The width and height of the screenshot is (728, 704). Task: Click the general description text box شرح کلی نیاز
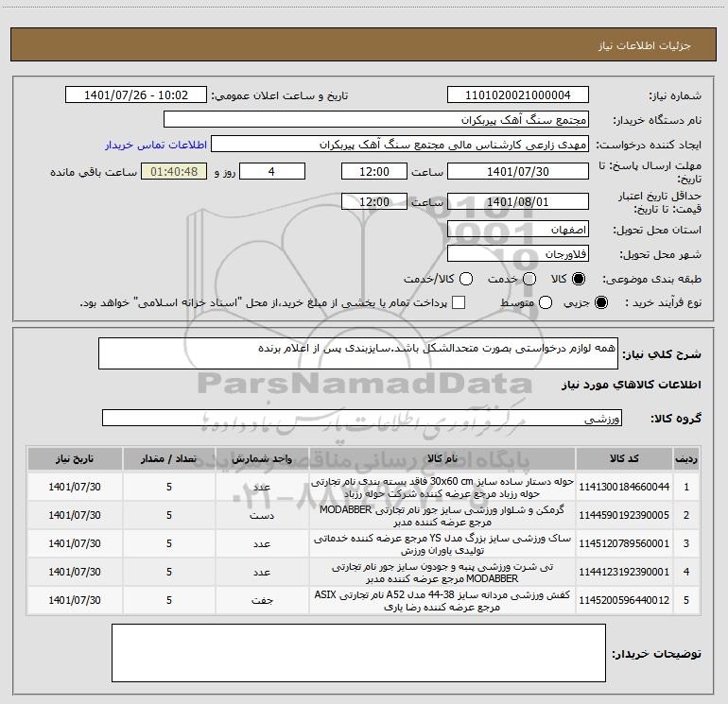358,353
